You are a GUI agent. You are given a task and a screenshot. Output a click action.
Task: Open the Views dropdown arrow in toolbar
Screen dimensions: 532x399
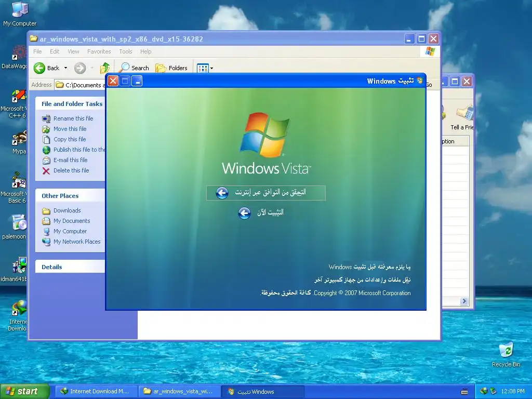tap(212, 68)
